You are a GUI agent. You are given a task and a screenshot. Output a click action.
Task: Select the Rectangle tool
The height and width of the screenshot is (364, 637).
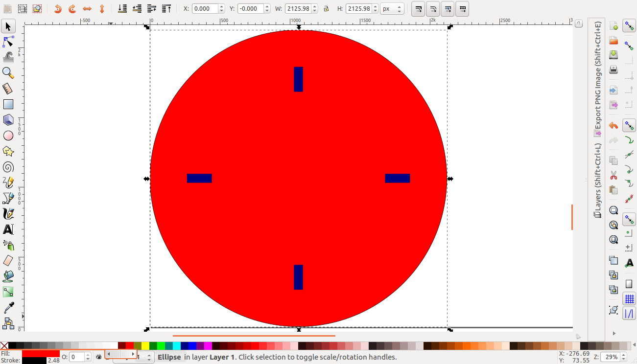(8, 104)
